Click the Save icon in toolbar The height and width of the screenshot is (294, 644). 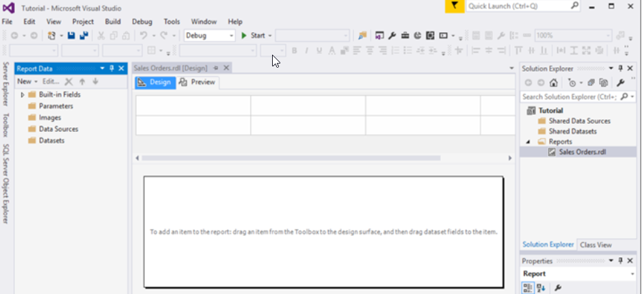coord(71,36)
